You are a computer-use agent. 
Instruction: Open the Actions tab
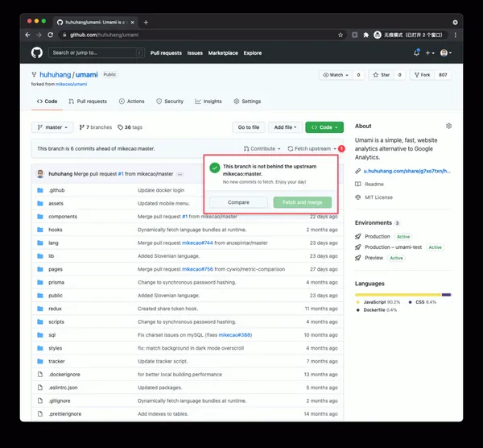131,102
